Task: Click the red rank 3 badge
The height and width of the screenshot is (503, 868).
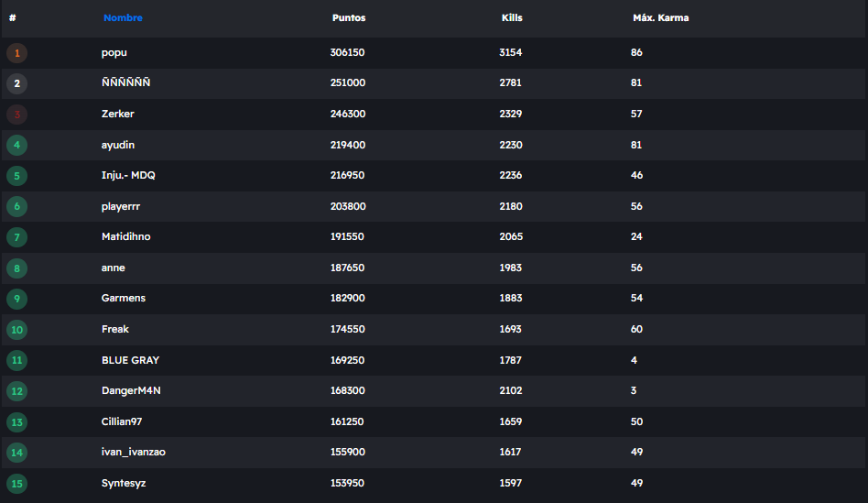Action: pos(16,115)
